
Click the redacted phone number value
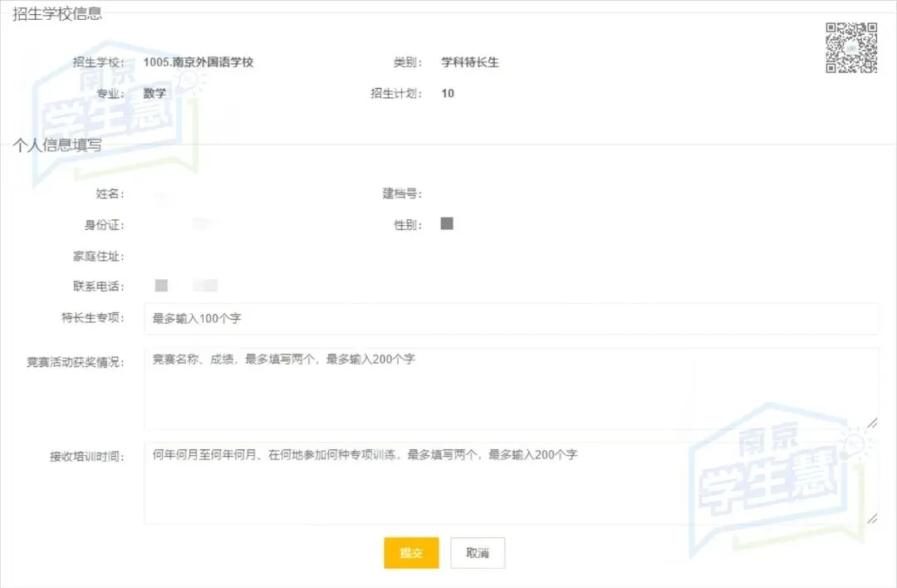tap(187, 286)
